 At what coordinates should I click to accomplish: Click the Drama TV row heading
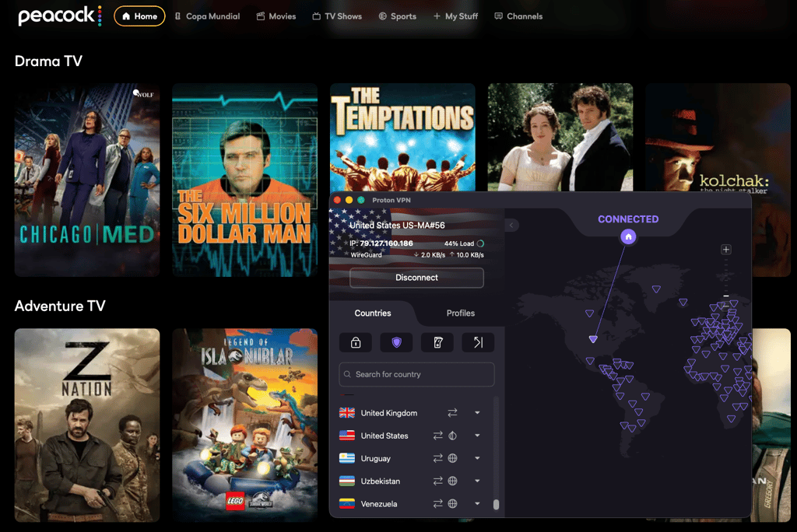pos(48,61)
